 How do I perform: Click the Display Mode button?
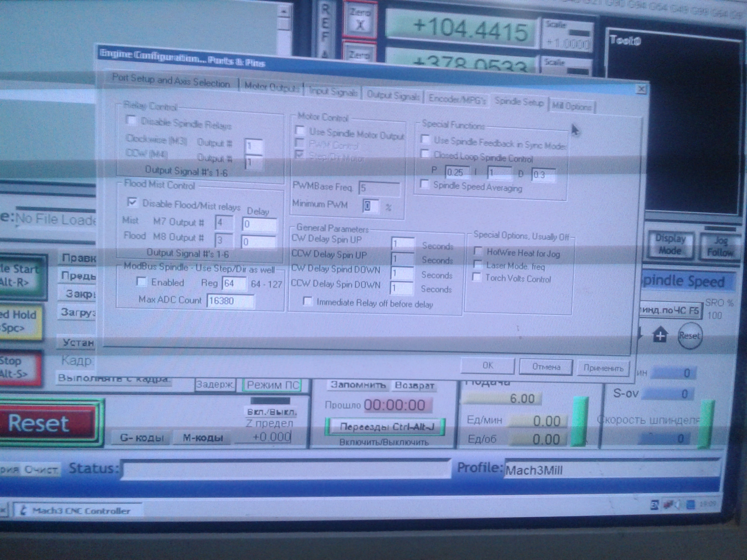click(x=670, y=245)
